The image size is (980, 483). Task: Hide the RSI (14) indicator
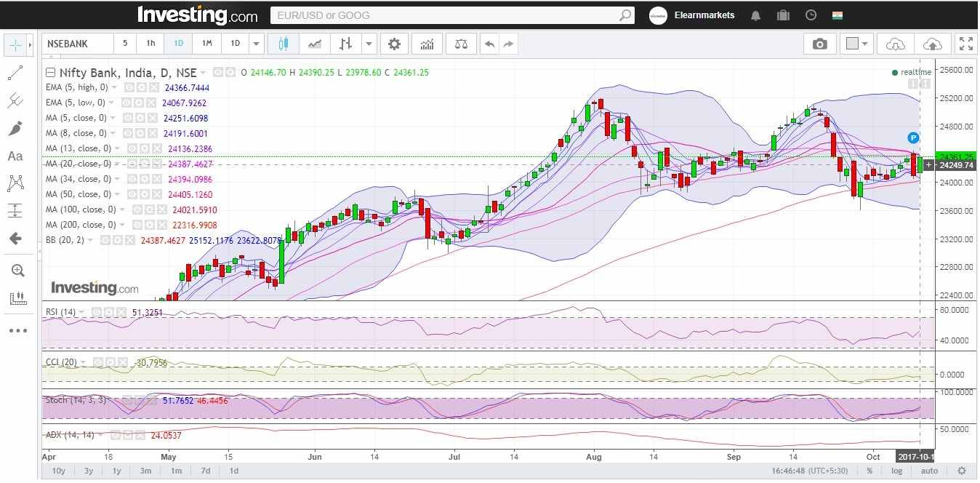[97, 312]
